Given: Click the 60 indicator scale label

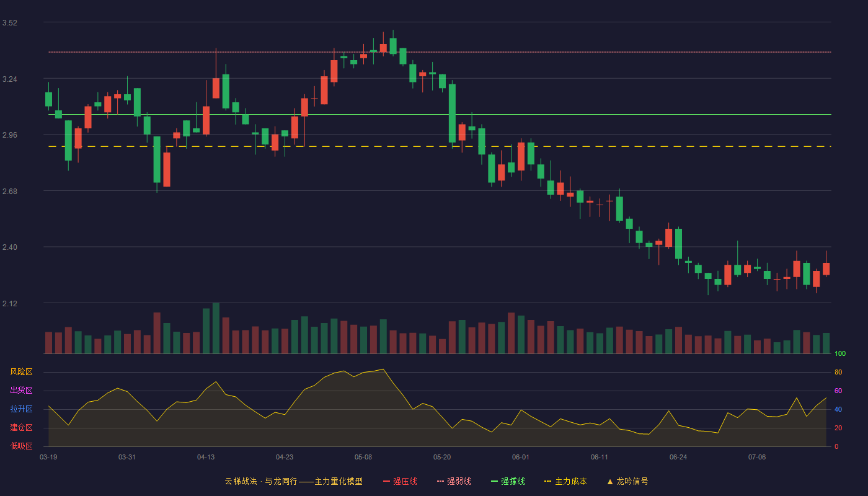Looking at the screenshot, I should [x=838, y=391].
